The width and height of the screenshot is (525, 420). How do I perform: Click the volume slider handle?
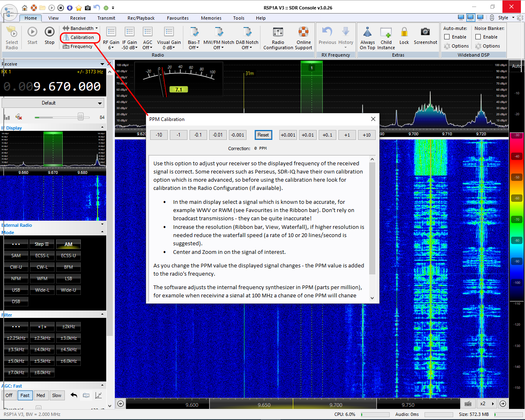[x=81, y=117]
